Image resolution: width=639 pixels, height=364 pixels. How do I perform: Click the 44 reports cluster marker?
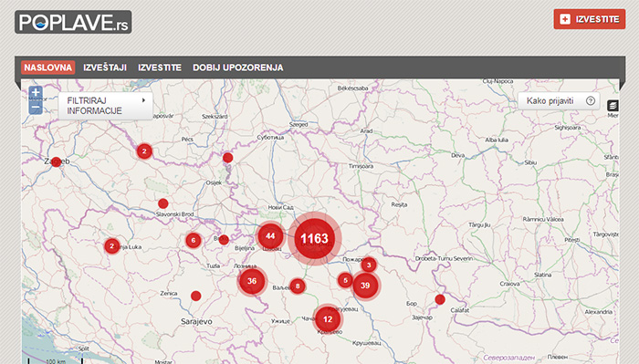point(270,236)
